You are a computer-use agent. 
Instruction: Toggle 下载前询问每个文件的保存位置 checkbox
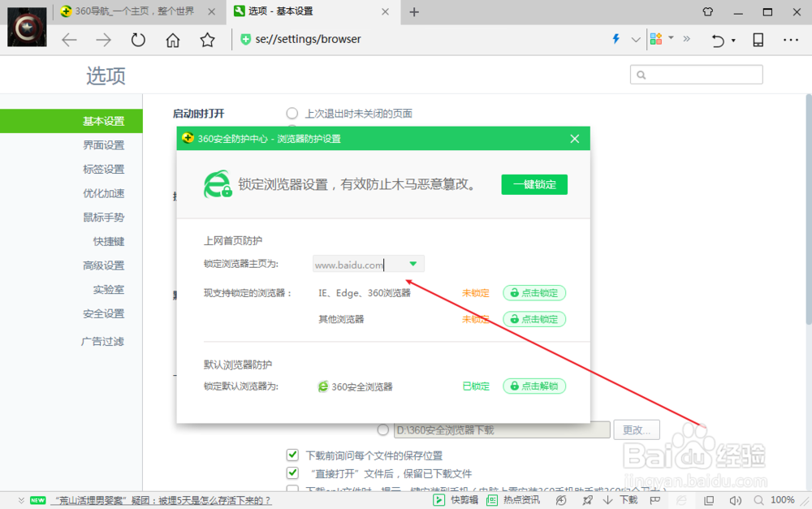[x=292, y=455]
